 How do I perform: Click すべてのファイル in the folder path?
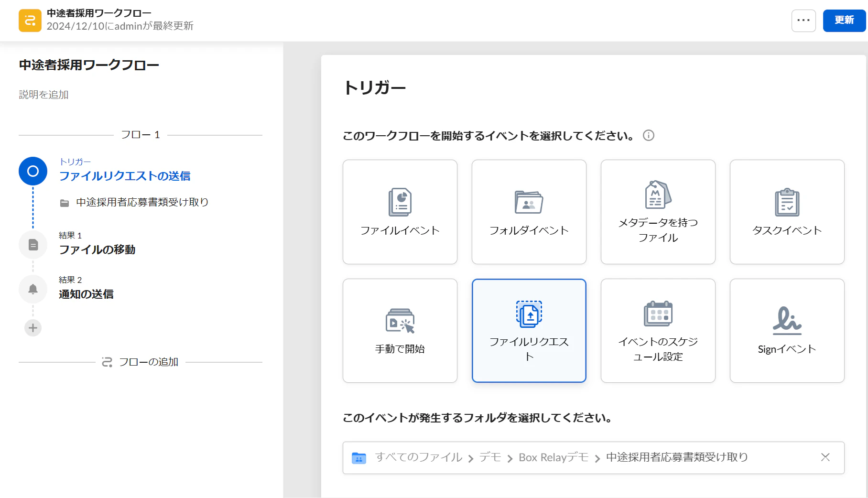(x=419, y=457)
